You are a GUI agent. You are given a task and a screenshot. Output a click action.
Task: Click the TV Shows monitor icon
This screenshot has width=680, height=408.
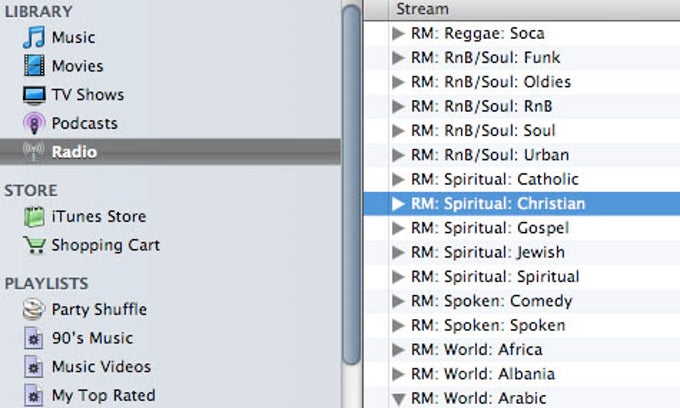coord(34,95)
